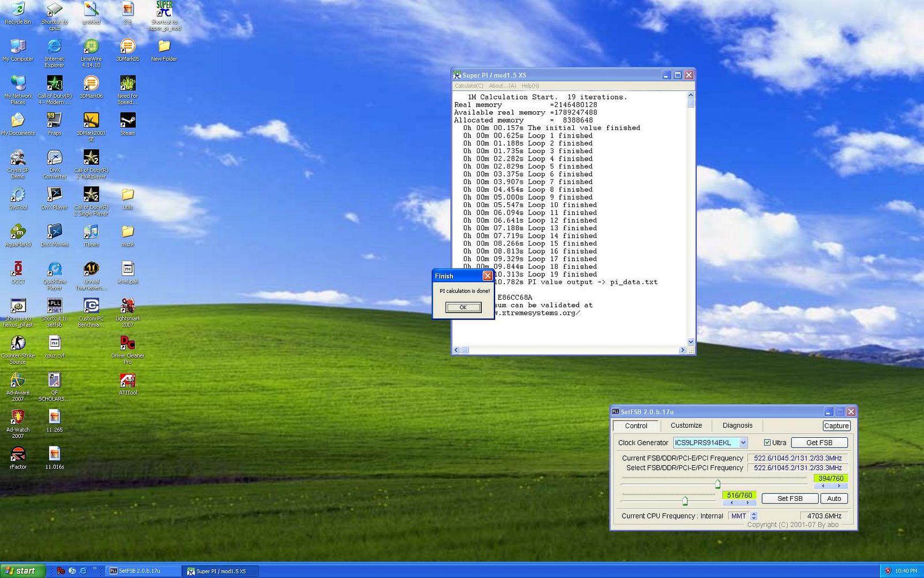Click the Internet Explorer quick launch icon

83,571
